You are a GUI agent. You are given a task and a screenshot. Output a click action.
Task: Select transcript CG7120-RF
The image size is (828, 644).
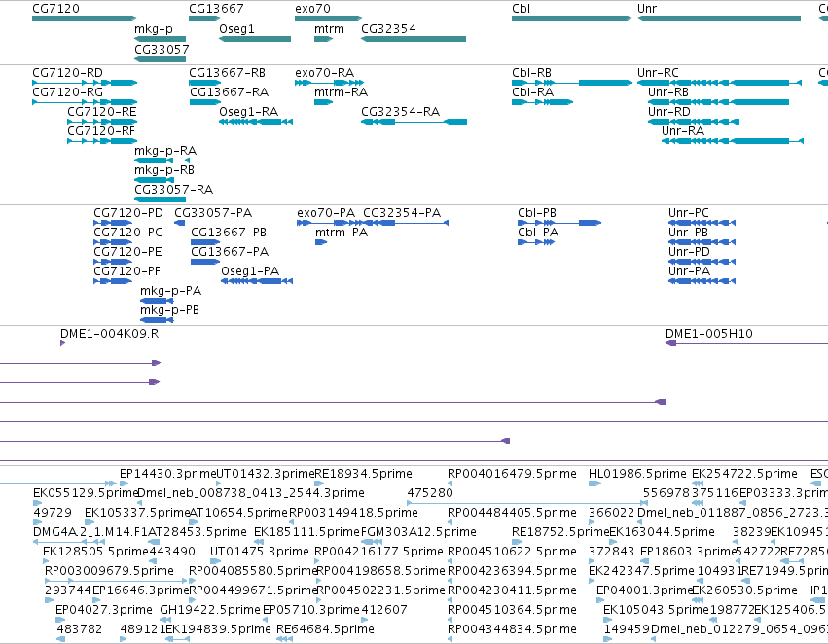coord(102,141)
